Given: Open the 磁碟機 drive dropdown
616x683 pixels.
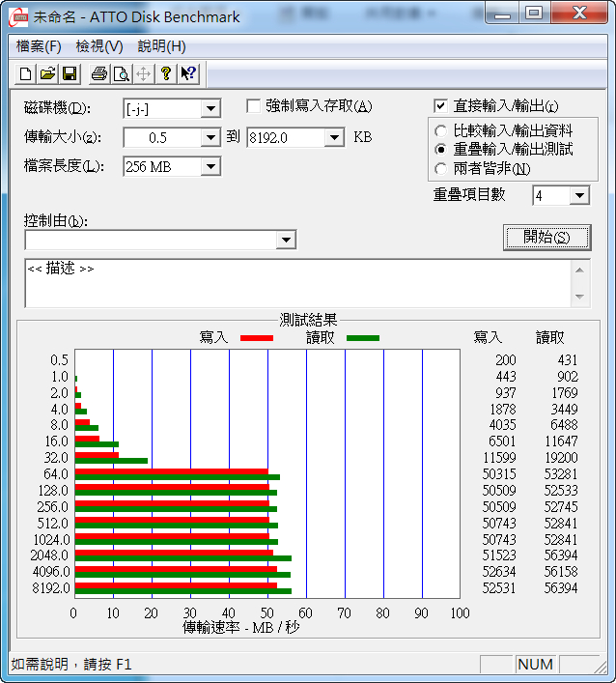Looking at the screenshot, I should click(210, 108).
